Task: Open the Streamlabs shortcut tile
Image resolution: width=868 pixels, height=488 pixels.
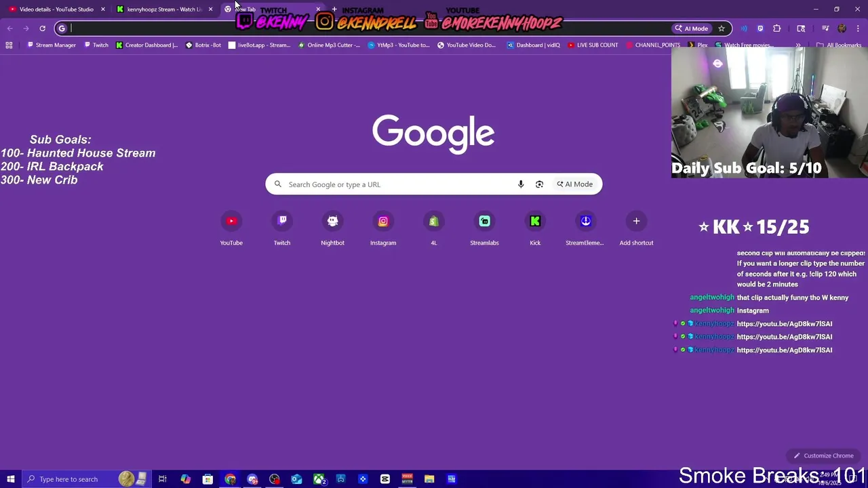Action: click(x=484, y=229)
